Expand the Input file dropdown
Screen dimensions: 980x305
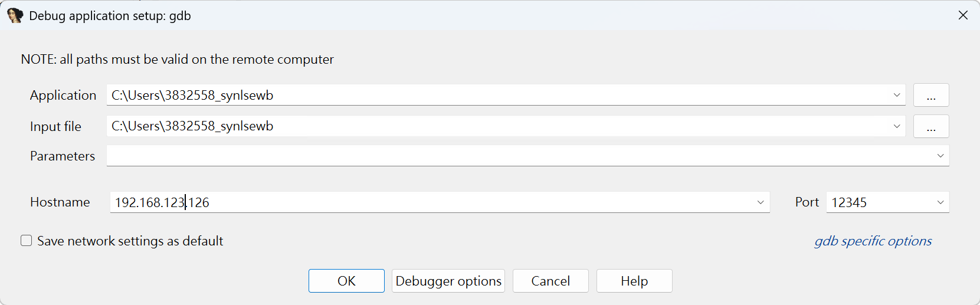pyautogui.click(x=896, y=126)
